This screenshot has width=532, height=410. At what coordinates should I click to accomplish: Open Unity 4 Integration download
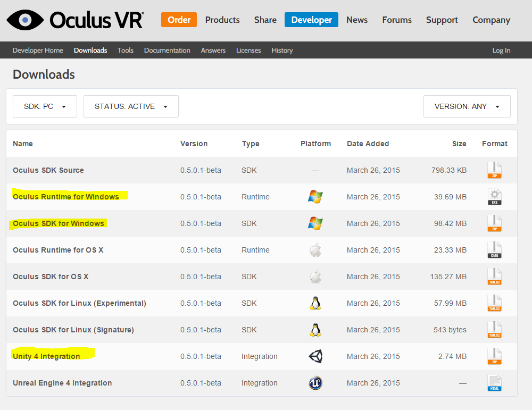tap(46, 356)
